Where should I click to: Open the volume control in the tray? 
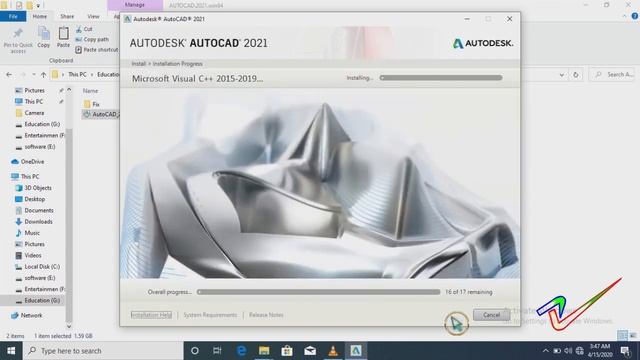(x=568, y=351)
